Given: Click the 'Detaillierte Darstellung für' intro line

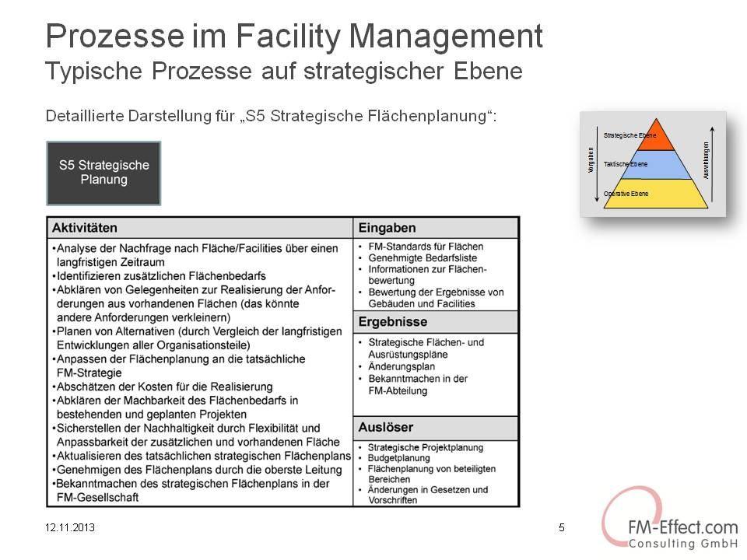Looking at the screenshot, I should (x=271, y=116).
